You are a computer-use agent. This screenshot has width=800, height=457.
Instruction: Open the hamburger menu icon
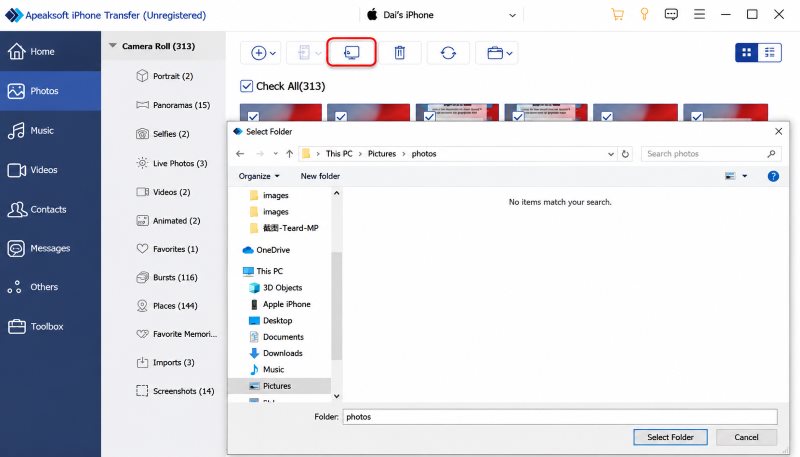pyautogui.click(x=699, y=14)
